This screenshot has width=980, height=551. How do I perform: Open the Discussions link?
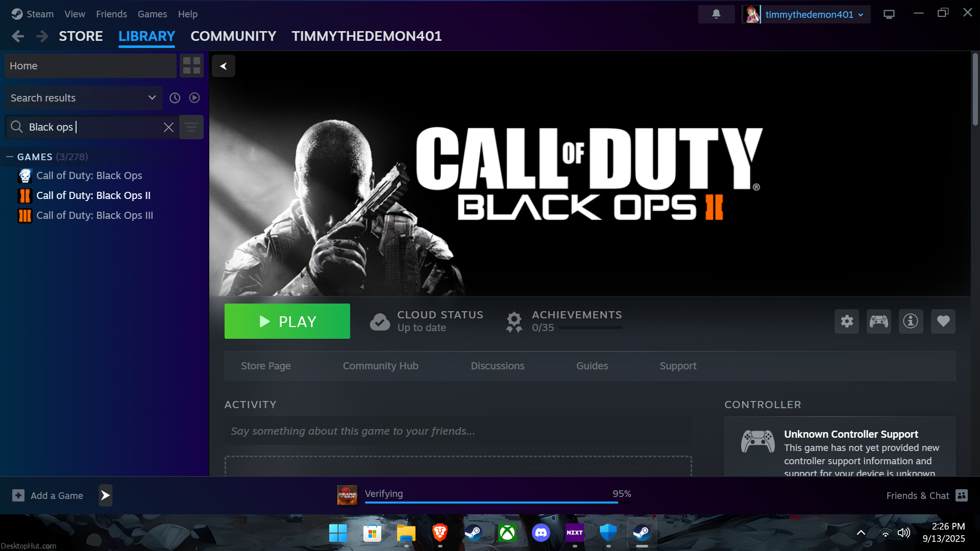coord(497,366)
